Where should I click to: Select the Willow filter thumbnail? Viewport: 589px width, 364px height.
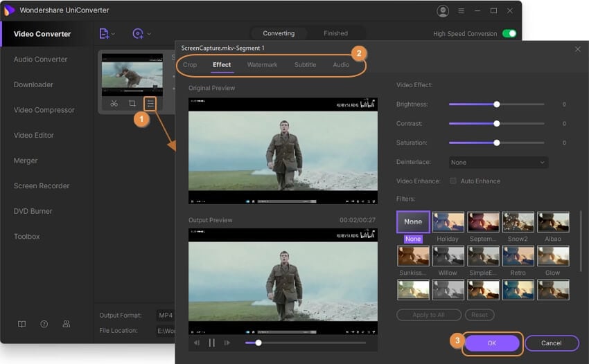coord(448,256)
